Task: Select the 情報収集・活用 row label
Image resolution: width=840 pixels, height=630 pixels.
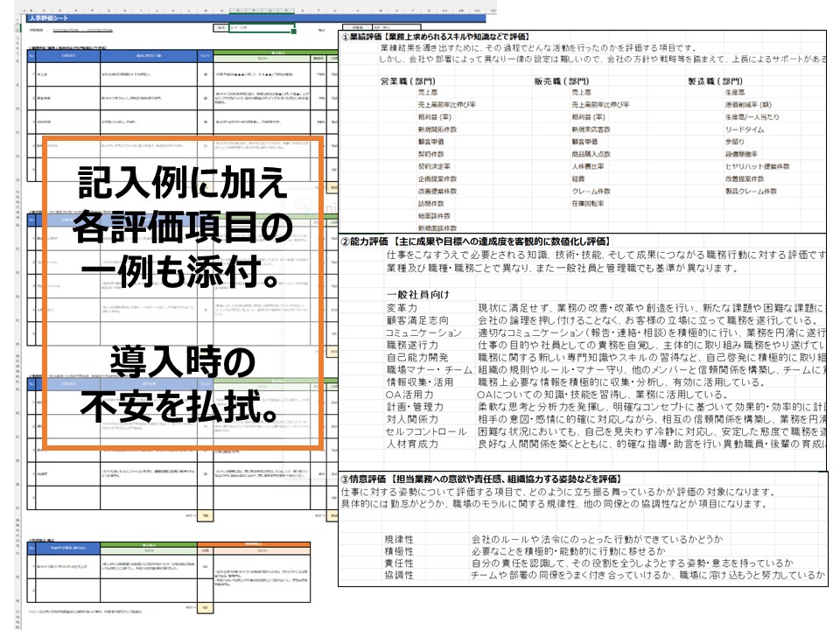Action: click(420, 381)
